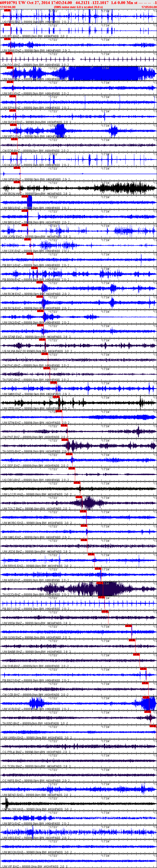Click the red pick marker on UW OOW trace

[129, 626]
